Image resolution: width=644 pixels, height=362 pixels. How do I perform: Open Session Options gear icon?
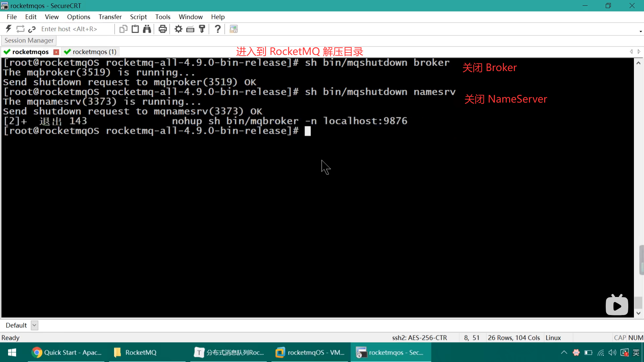178,29
